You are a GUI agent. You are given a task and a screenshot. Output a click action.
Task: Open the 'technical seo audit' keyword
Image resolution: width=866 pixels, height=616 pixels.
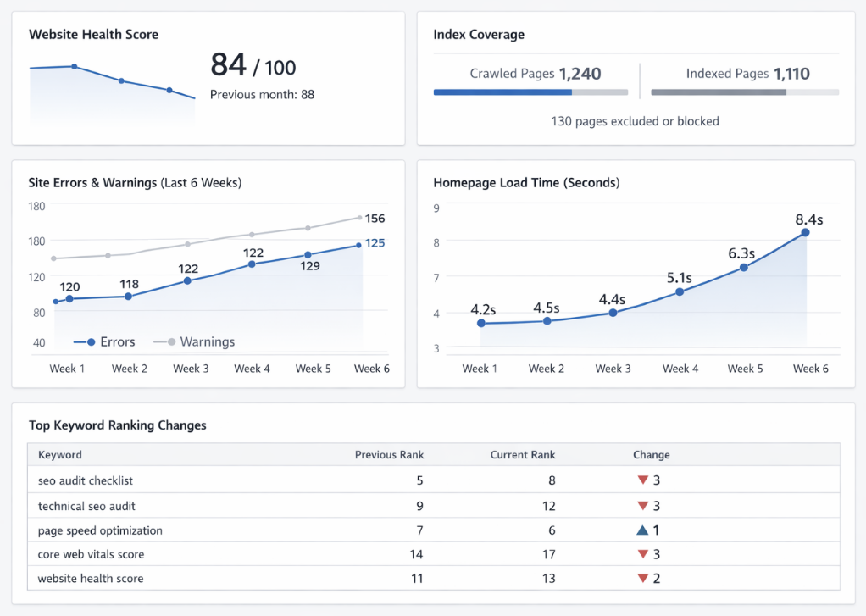[x=86, y=506]
